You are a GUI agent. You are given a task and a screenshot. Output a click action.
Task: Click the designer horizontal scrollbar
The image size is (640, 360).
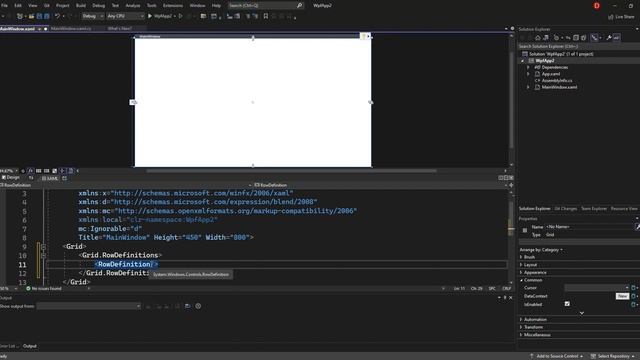click(291, 171)
